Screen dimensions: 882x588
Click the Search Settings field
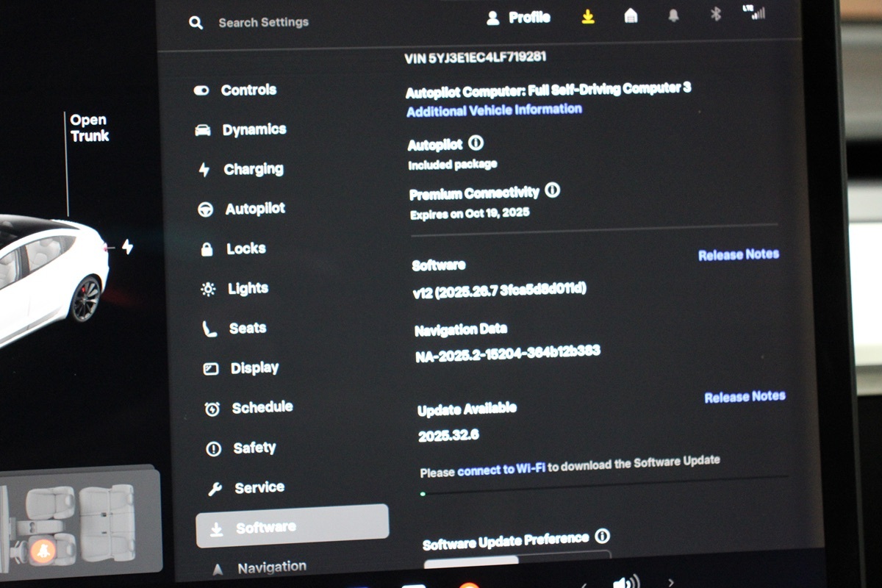click(263, 23)
